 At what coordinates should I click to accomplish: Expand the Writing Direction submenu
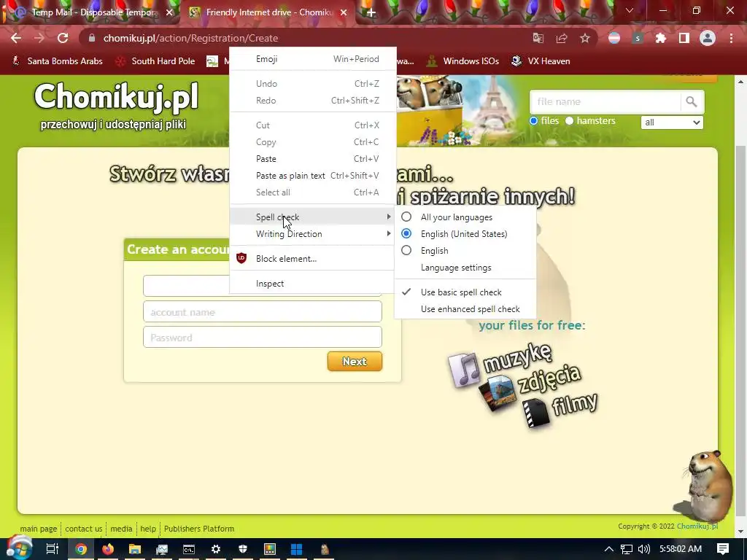312,234
